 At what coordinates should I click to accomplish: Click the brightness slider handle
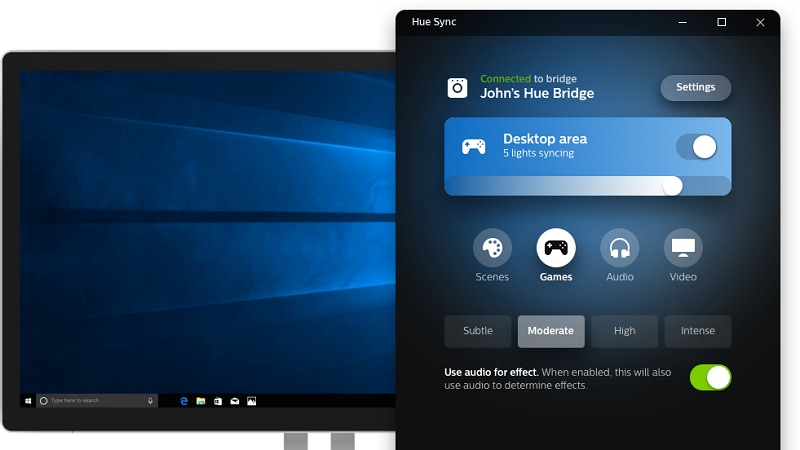click(672, 186)
